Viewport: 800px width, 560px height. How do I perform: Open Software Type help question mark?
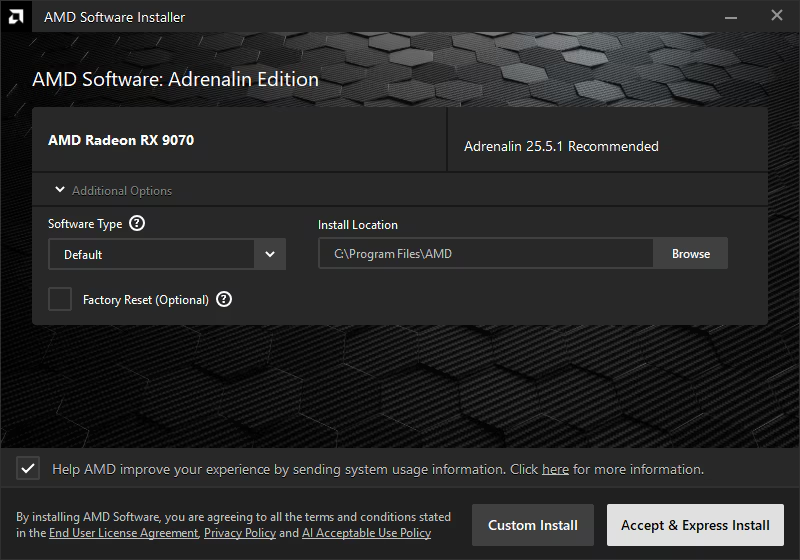pyautogui.click(x=137, y=223)
